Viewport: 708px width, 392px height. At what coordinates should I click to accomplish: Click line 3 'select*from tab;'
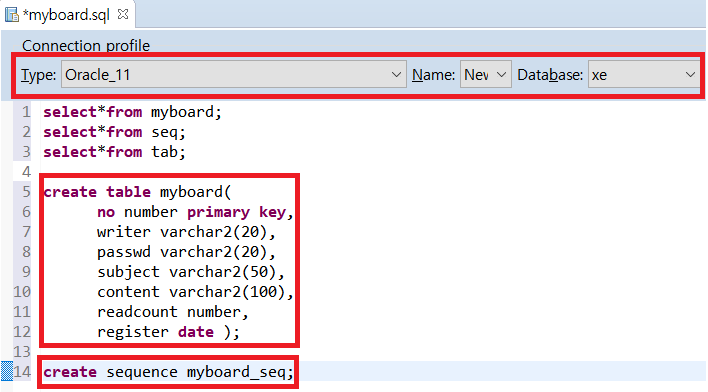(114, 152)
